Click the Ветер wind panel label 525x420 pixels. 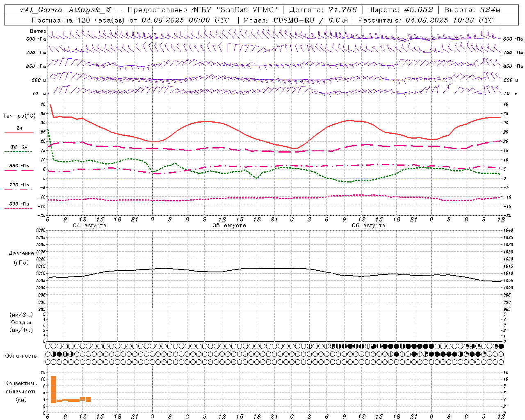click(38, 31)
